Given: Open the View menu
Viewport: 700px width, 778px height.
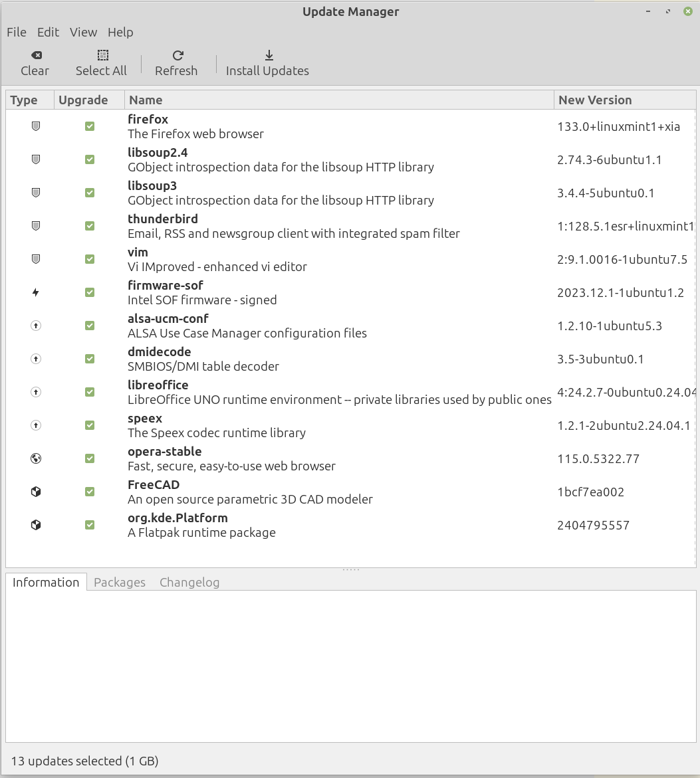Looking at the screenshot, I should click(83, 33).
